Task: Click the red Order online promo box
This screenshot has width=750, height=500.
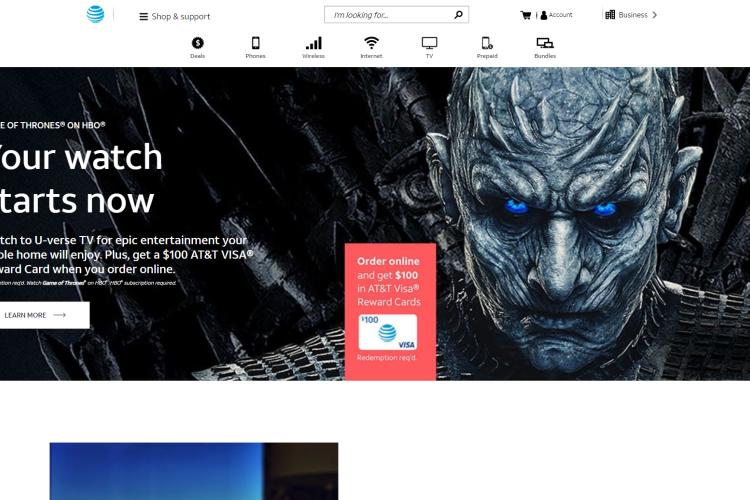Action: 390,312
